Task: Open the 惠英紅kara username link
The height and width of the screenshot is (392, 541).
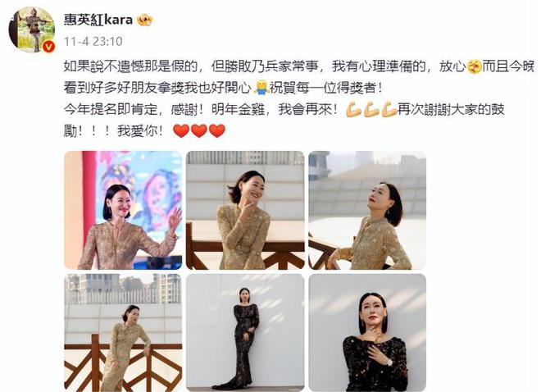Action: point(98,20)
